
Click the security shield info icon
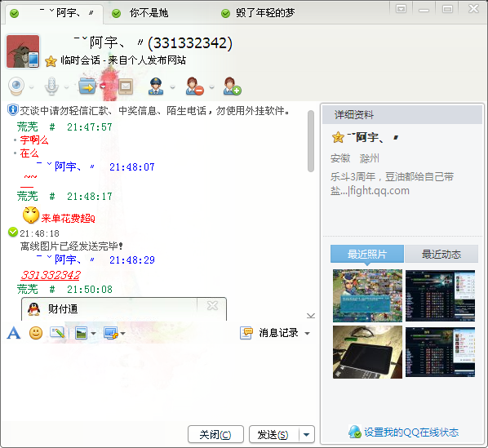click(12, 110)
